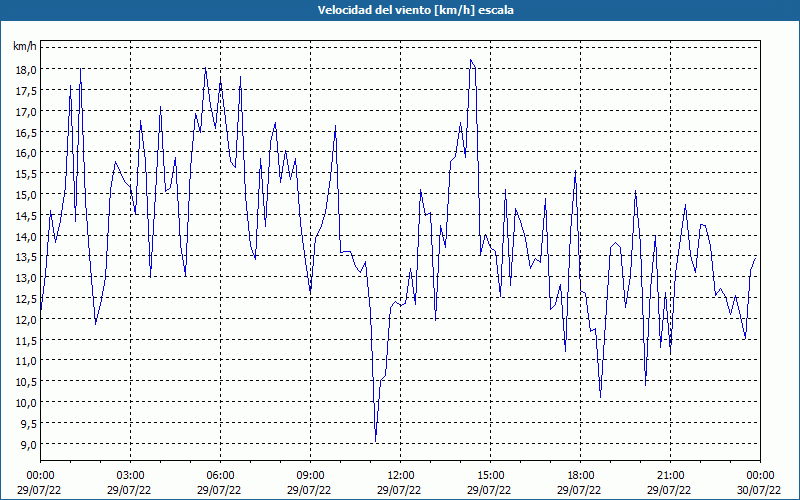The width and height of the screenshot is (800, 500).
Task: Select the 'km/h' unit label on y-axis
Action: [x=25, y=47]
